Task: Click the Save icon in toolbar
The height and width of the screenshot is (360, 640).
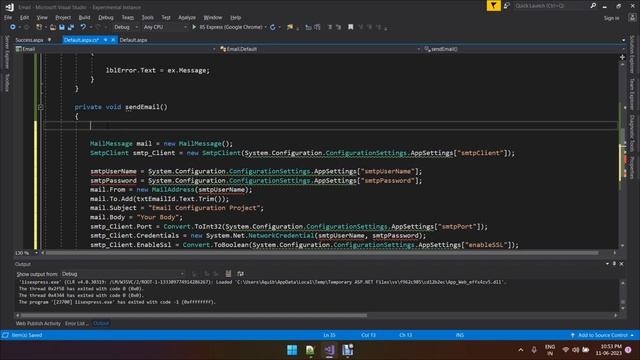Action: coord(62,27)
